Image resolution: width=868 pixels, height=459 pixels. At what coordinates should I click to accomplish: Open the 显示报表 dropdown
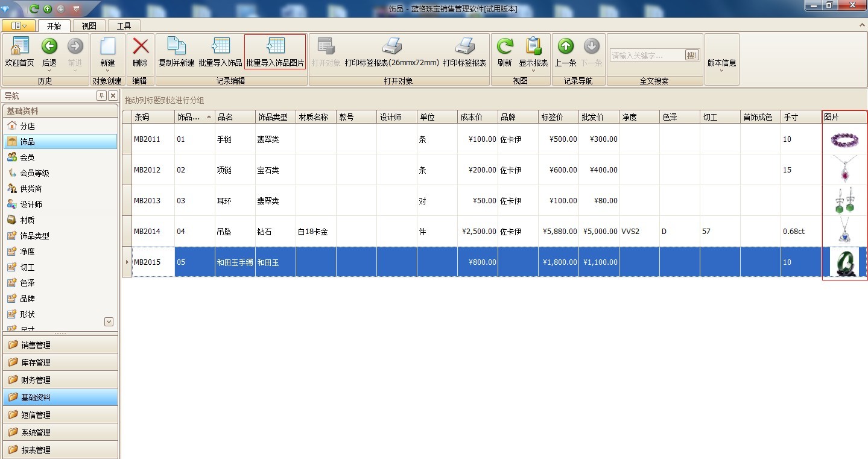point(533,71)
